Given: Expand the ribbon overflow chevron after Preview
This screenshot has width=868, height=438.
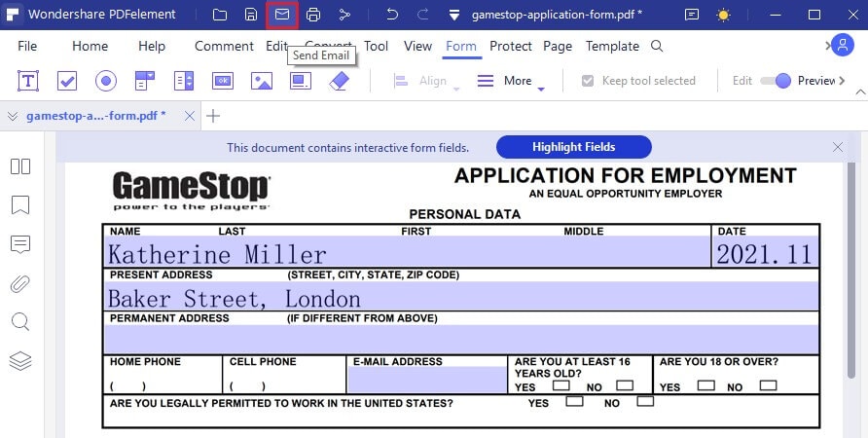Looking at the screenshot, I should (x=842, y=81).
